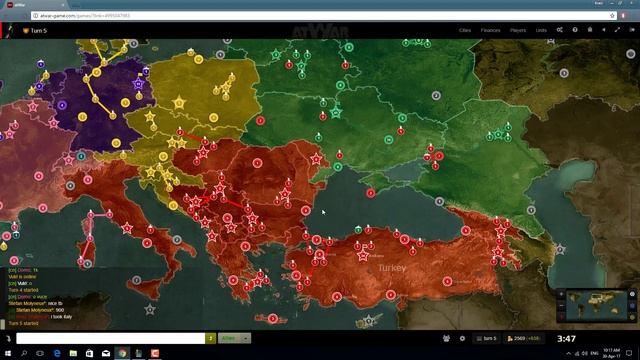Click the yellow round icon right of minimap
Viewport: 640px width, 360px height.
(x=632, y=317)
